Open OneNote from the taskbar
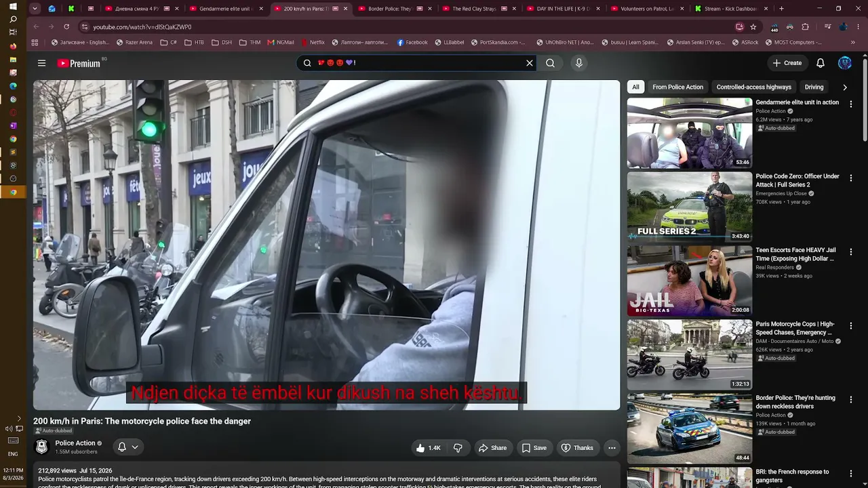The image size is (868, 488). 13,125
